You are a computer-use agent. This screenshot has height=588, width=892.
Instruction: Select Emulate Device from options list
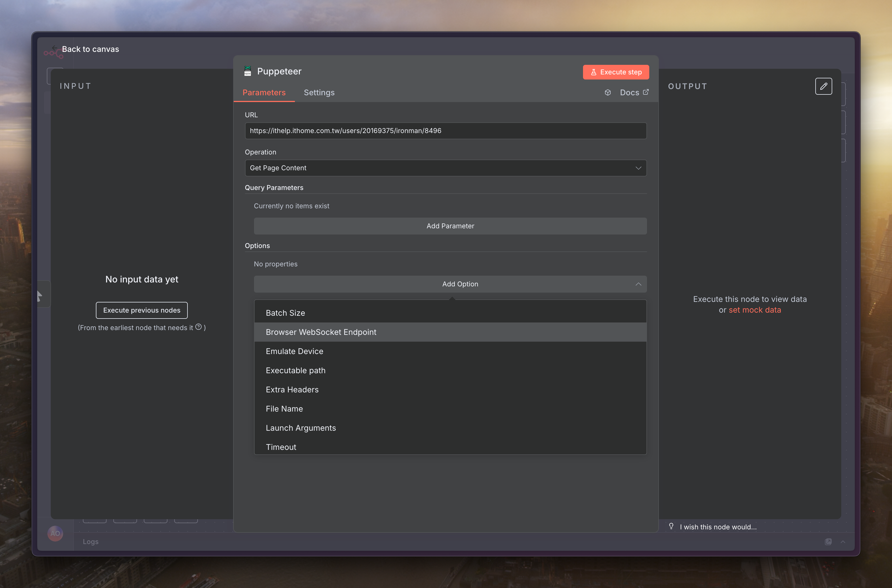(294, 352)
